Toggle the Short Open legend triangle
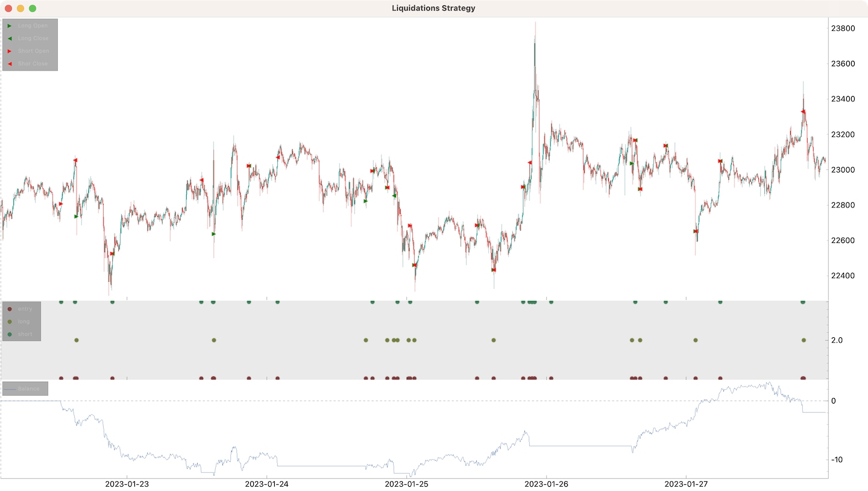 pyautogui.click(x=10, y=51)
